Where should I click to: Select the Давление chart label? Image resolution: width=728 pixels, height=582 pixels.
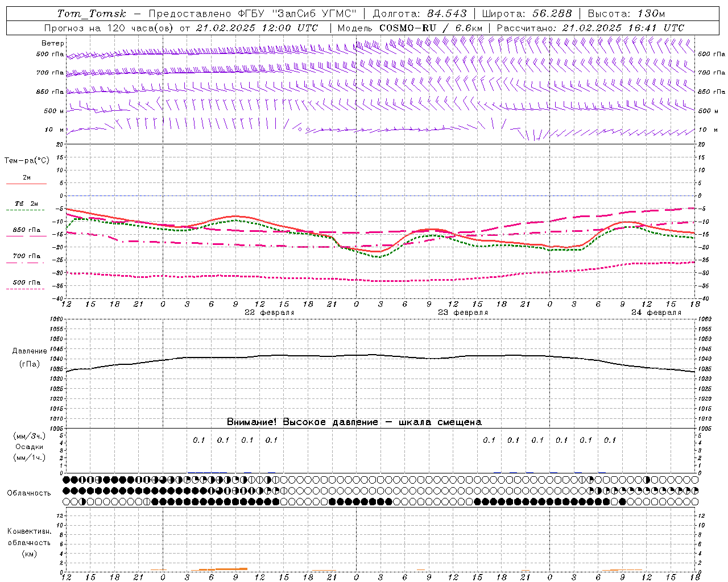(x=30, y=351)
